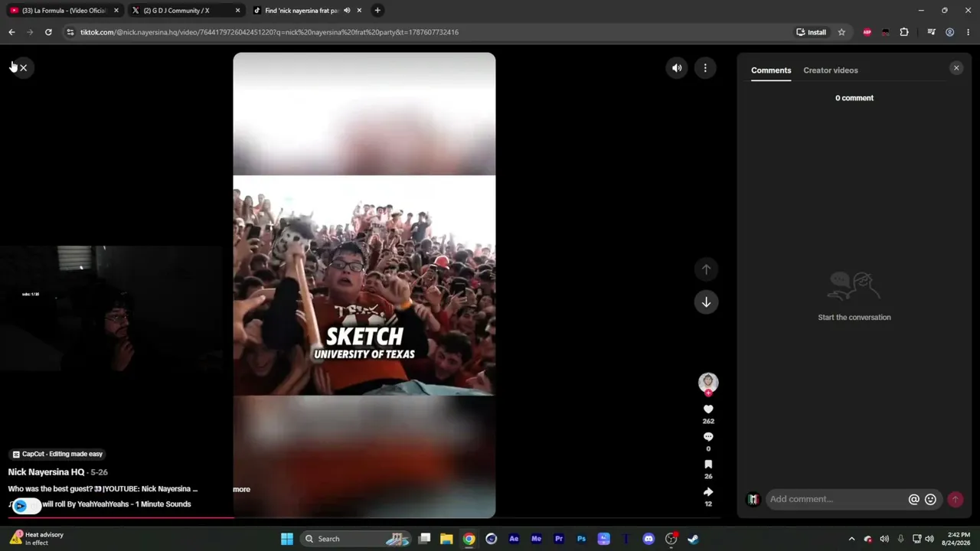Launch Adobe After Effects from the taskbar
The width and height of the screenshot is (980, 551).
[x=514, y=539]
